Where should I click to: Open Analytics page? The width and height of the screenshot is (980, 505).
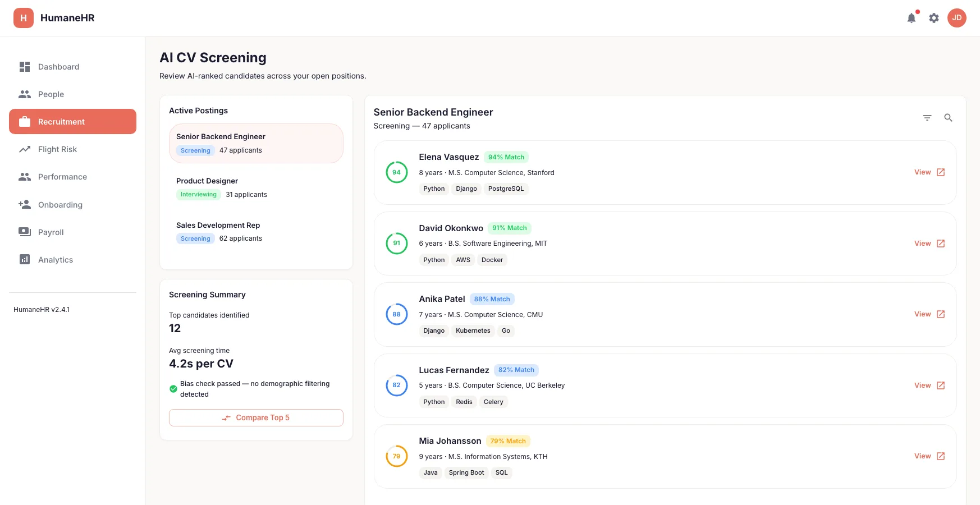(x=72, y=260)
